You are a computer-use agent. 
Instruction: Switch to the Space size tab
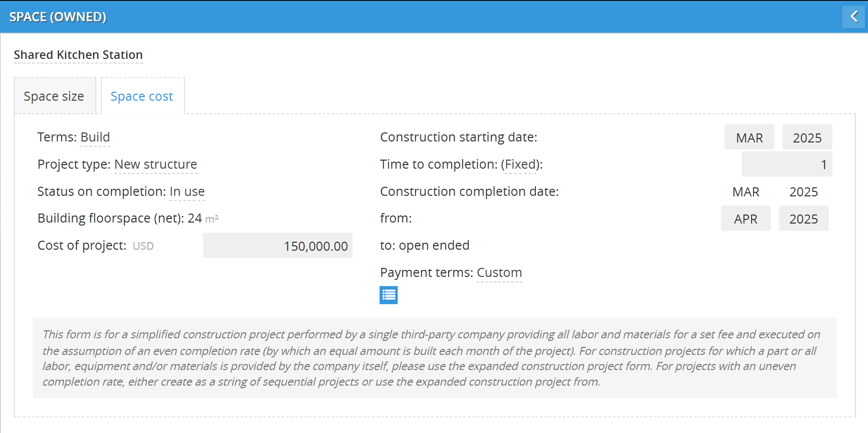(x=54, y=96)
